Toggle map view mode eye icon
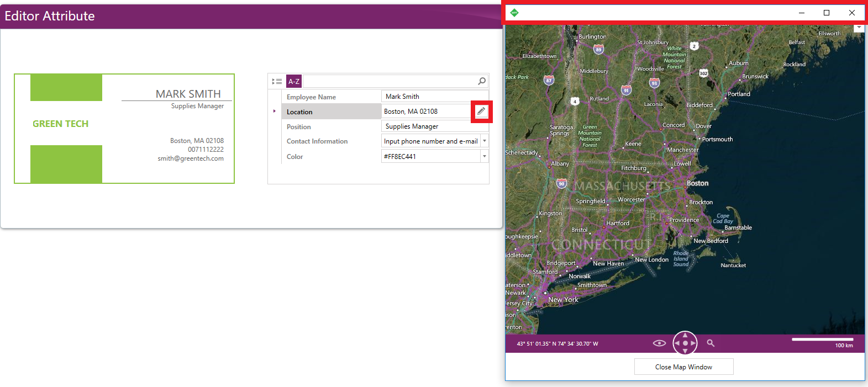Screen dimensions: 868x387 tap(659, 343)
